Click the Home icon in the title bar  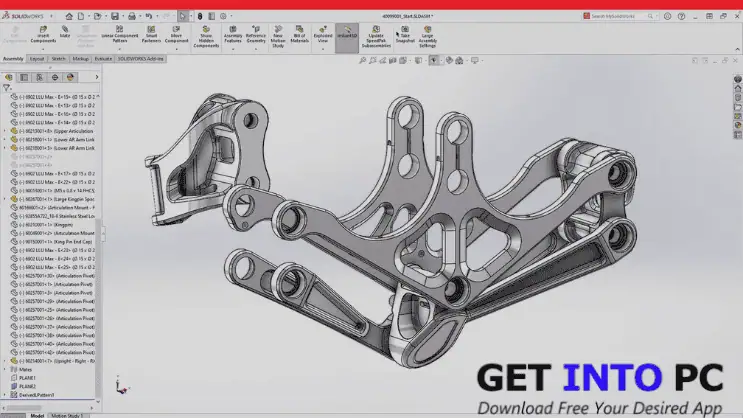[x=69, y=16]
